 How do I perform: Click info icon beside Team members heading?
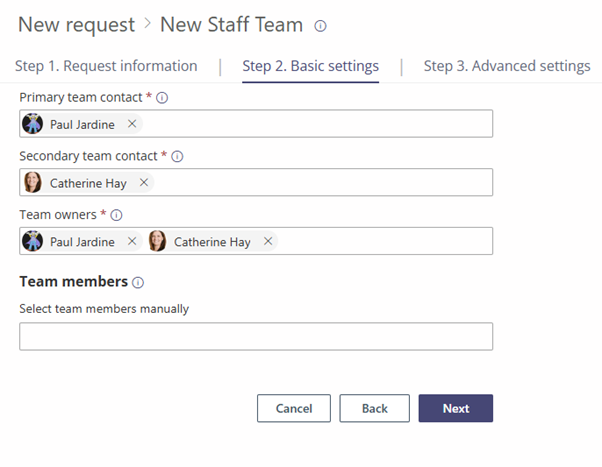pos(138,283)
